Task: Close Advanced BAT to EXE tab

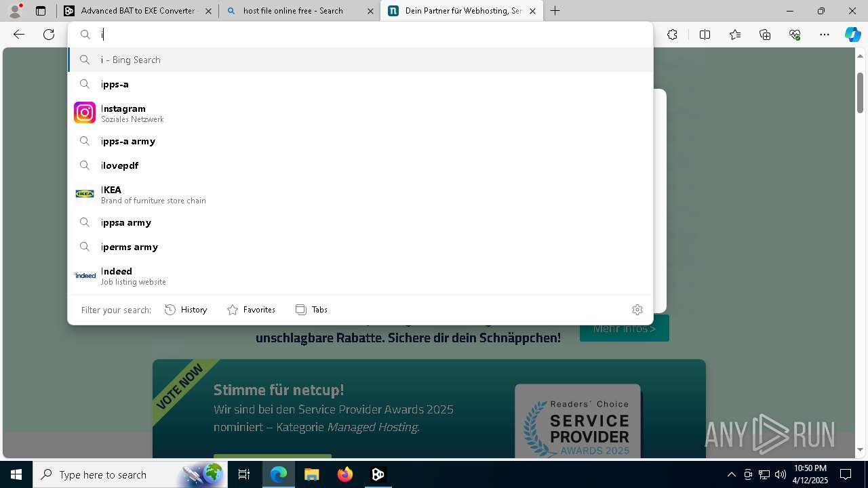Action: (208, 11)
